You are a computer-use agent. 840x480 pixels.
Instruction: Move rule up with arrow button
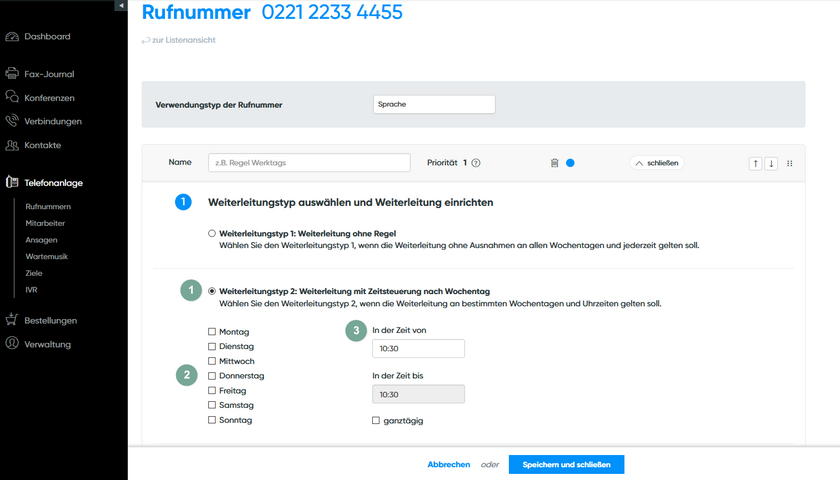tap(756, 163)
